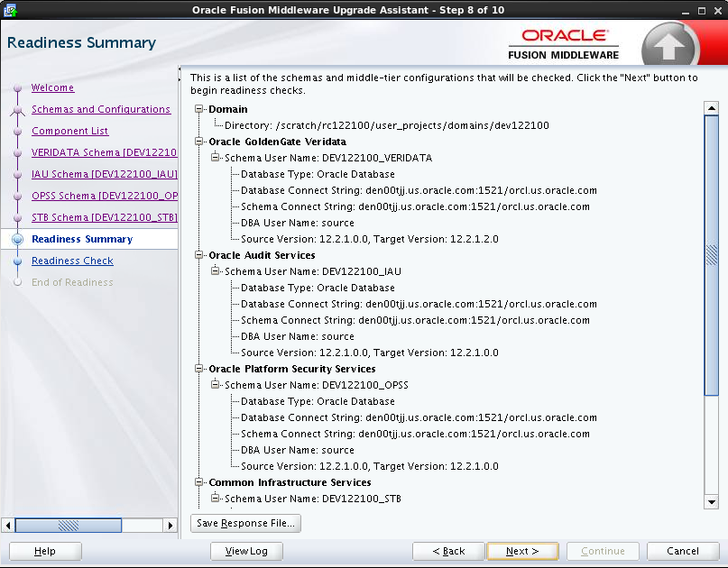Go to the Welcome step
Viewport: 728px width, 568px height.
tap(53, 87)
